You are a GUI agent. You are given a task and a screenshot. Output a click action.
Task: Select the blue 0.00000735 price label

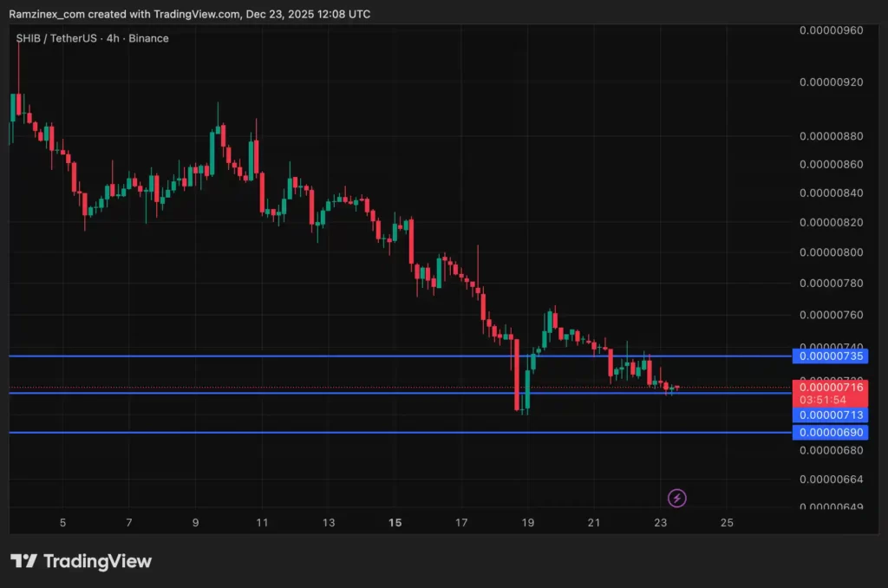coord(831,356)
